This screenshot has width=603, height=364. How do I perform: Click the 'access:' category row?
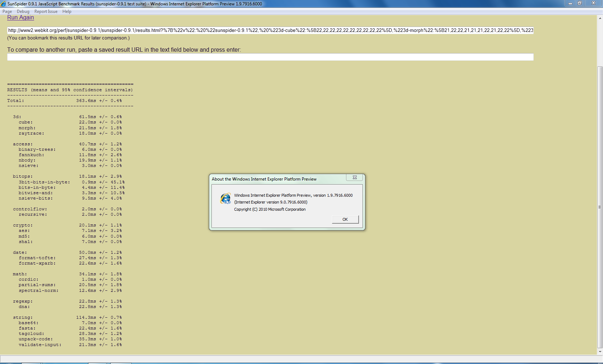coord(67,144)
